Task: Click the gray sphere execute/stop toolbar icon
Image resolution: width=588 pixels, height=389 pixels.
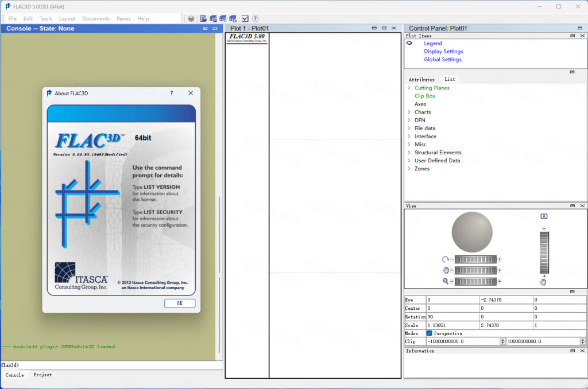Action: (x=191, y=18)
